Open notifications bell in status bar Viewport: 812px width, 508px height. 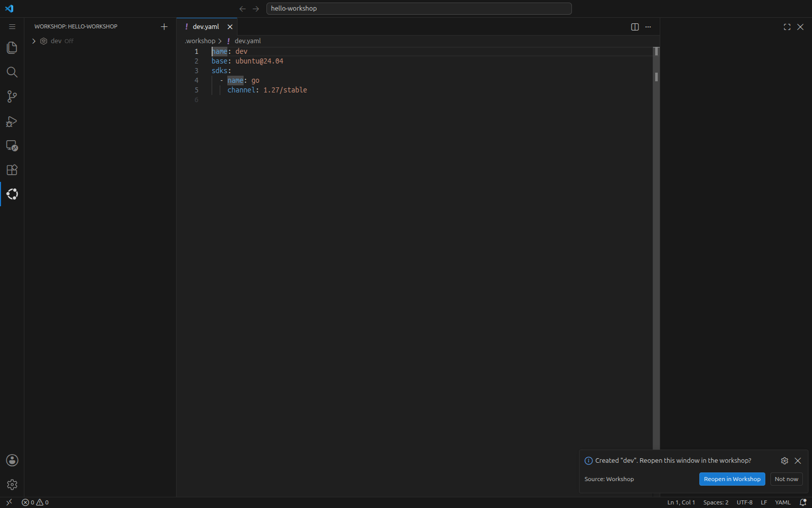click(803, 502)
